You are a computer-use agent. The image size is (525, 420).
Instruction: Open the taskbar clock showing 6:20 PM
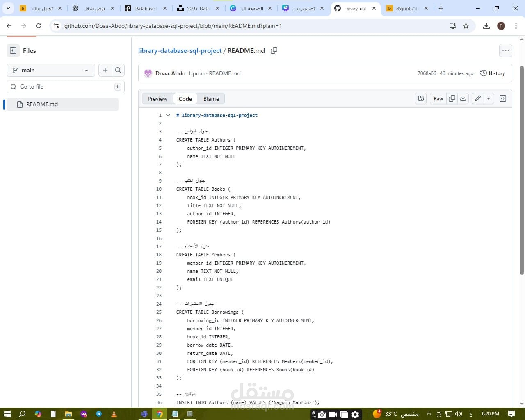point(491,414)
